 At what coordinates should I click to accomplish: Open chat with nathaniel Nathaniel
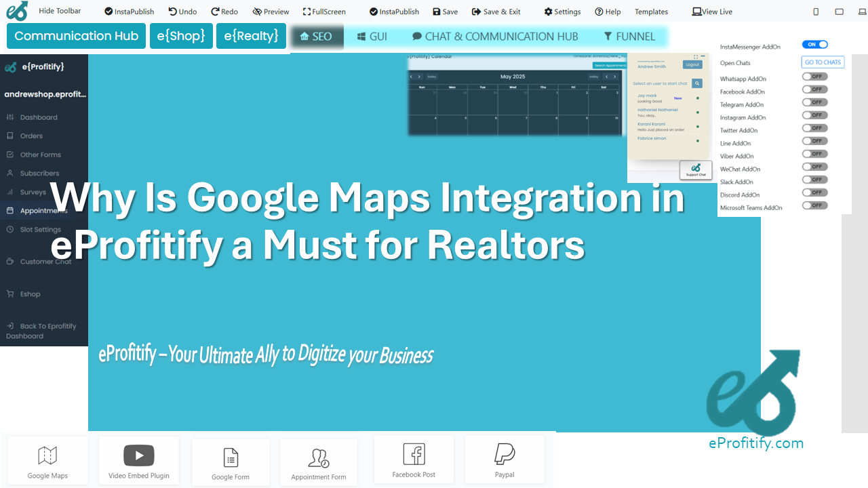click(668, 113)
